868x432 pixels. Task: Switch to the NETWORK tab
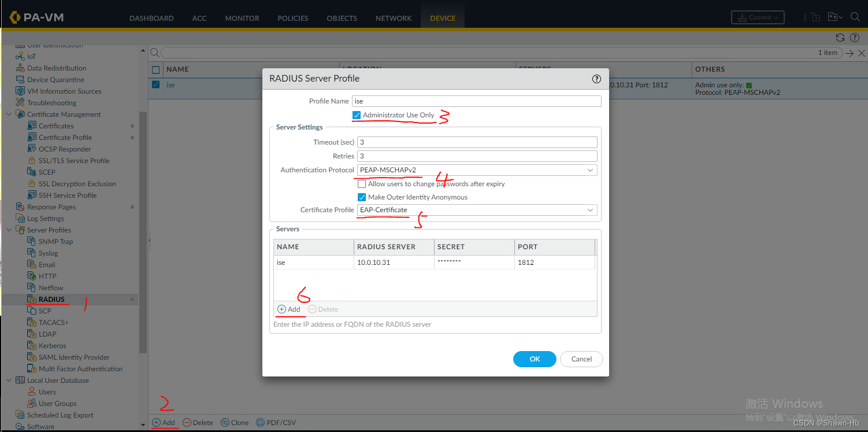pos(394,18)
